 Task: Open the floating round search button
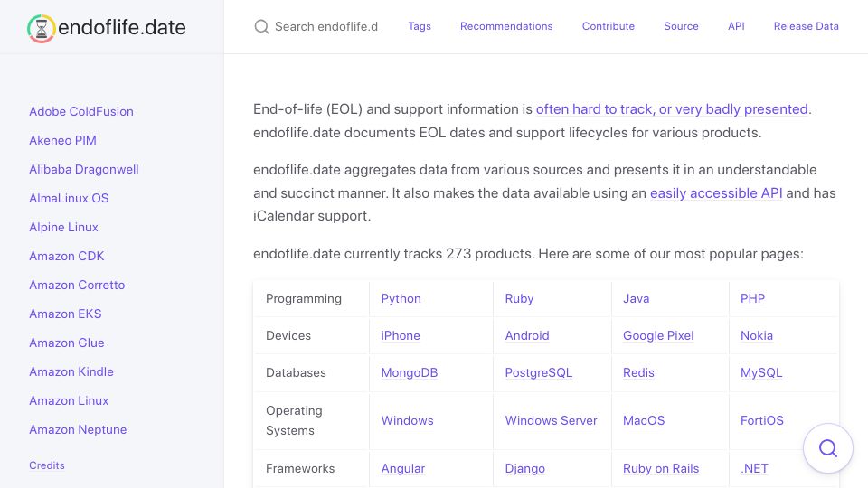828,448
